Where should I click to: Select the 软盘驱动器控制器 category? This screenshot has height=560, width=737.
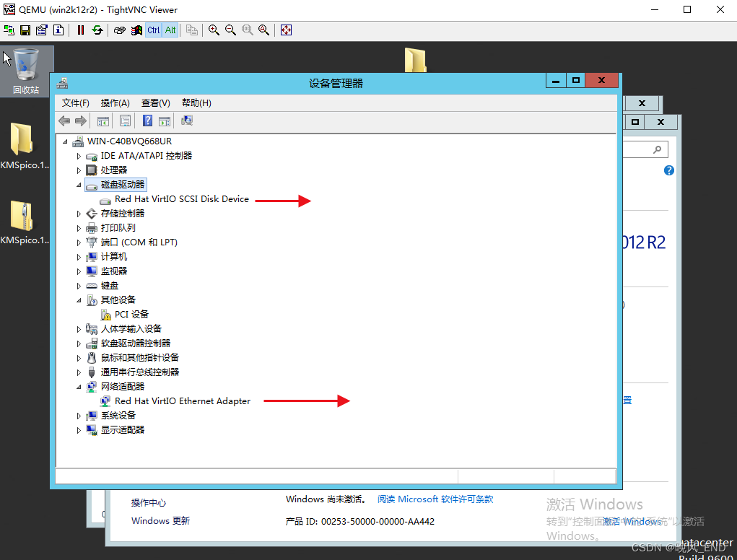coord(136,344)
